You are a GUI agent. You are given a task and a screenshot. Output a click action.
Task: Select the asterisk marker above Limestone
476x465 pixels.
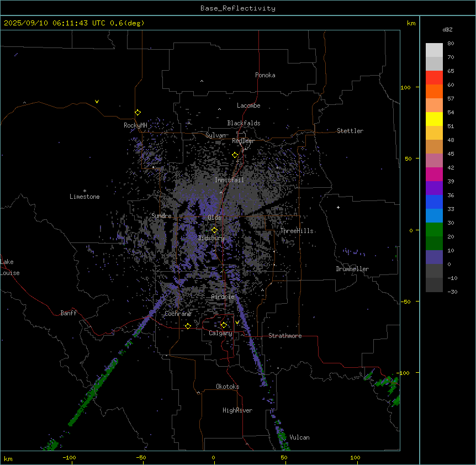point(84,191)
